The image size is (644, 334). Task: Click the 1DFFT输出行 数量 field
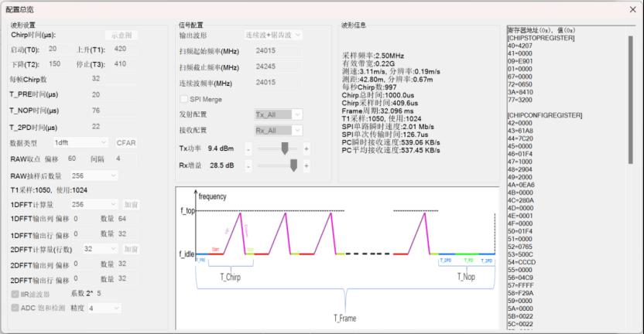[x=127, y=234]
